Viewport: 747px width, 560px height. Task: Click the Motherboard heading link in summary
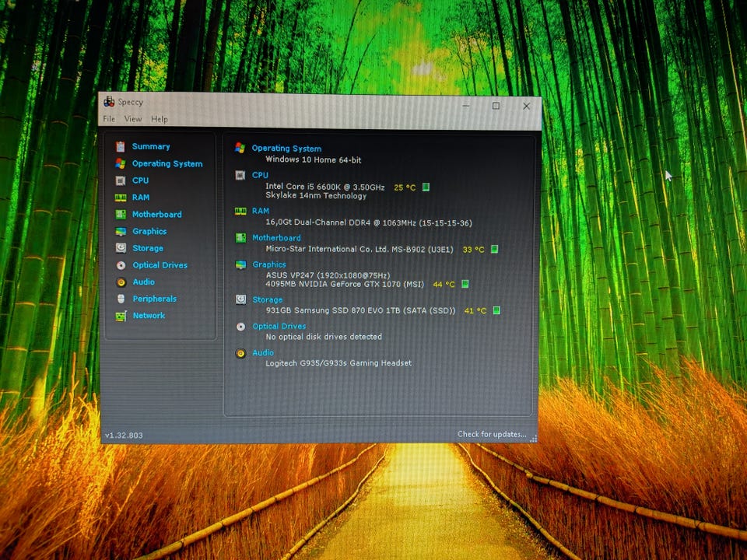[x=276, y=238]
